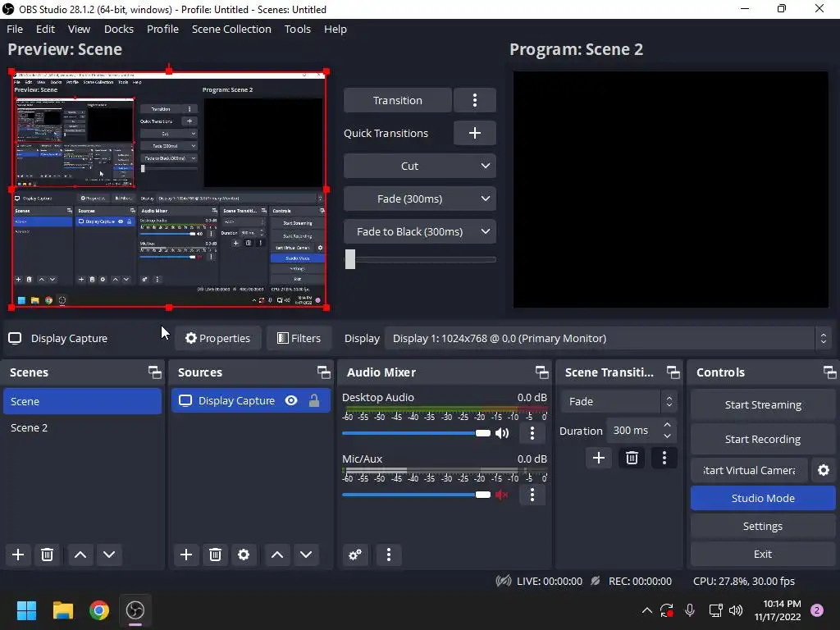Open the File menu
The width and height of the screenshot is (840, 630).
point(15,29)
